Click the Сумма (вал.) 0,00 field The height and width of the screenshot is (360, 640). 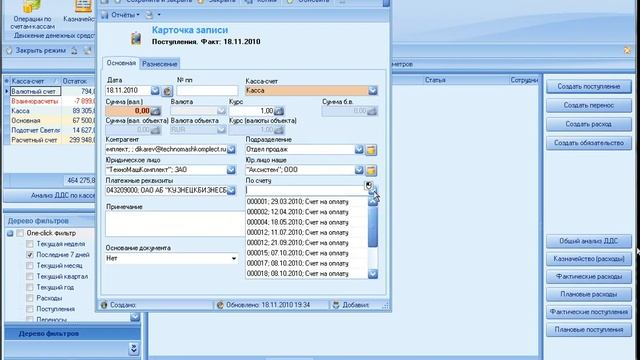[x=128, y=111]
